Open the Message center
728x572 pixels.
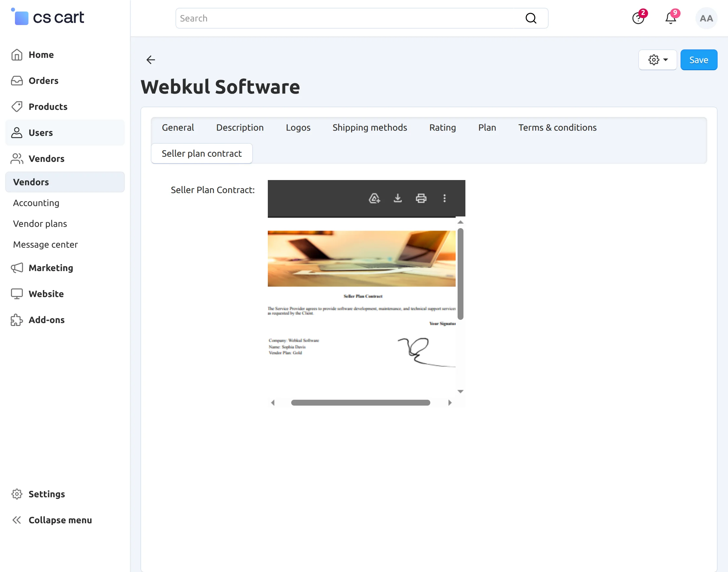click(45, 244)
